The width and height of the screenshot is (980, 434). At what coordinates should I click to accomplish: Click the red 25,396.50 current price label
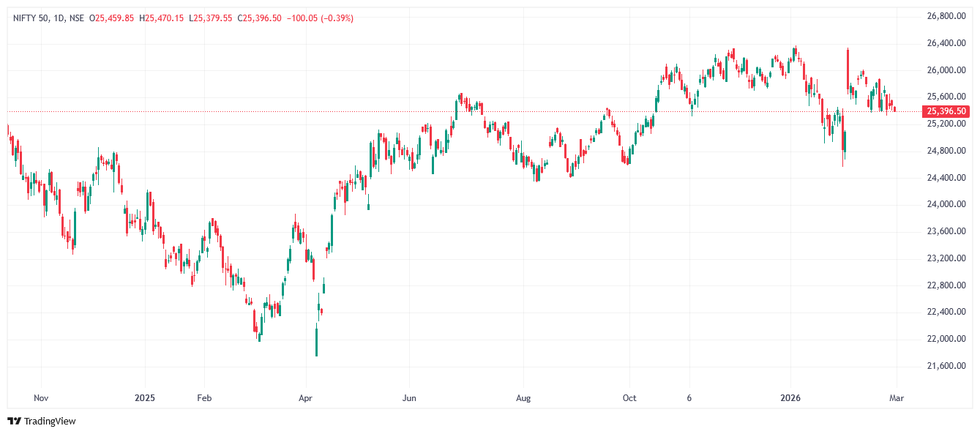[946, 111]
